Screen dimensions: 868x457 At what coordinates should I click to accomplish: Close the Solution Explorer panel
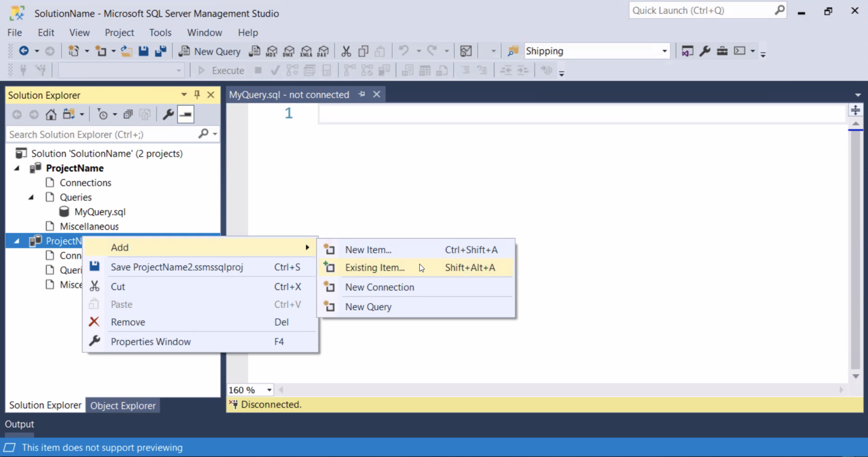click(x=211, y=95)
